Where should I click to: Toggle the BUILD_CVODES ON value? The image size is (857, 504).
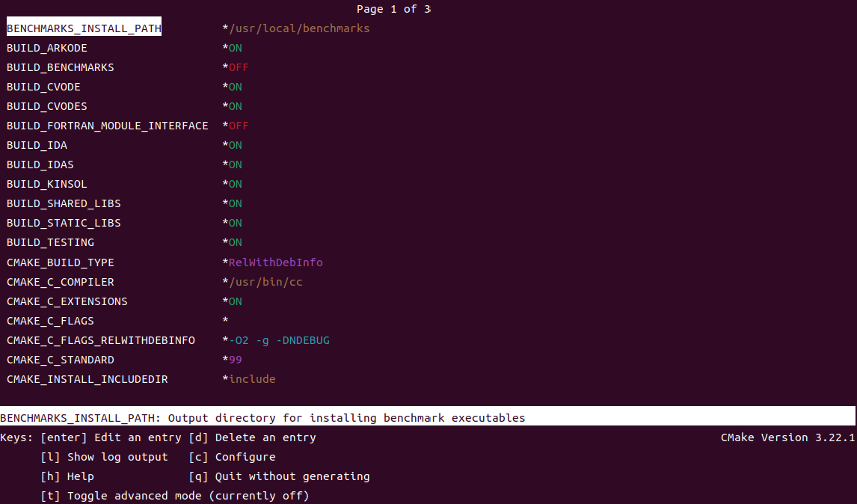coord(235,106)
